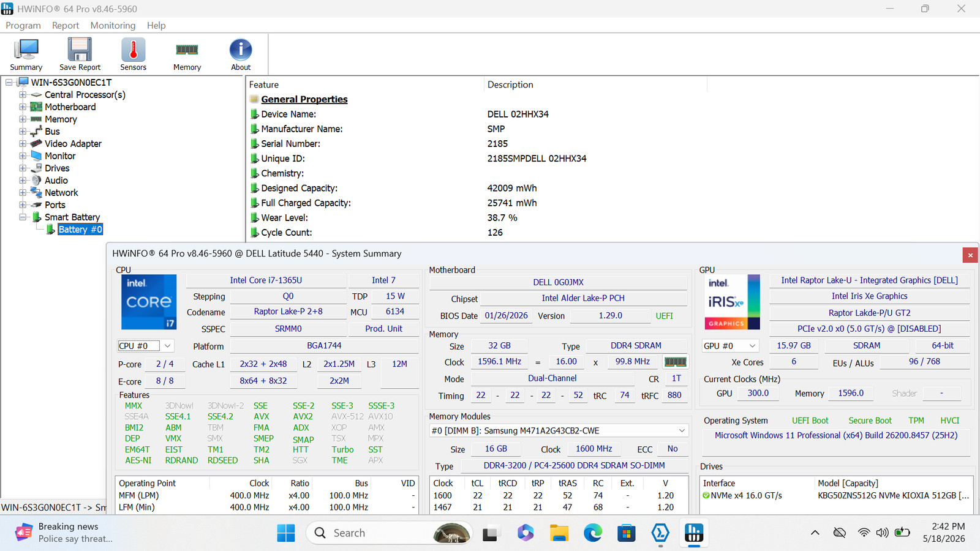Viewport: 980px width, 551px height.
Task: Open the Monitoring menu
Action: 113,26
